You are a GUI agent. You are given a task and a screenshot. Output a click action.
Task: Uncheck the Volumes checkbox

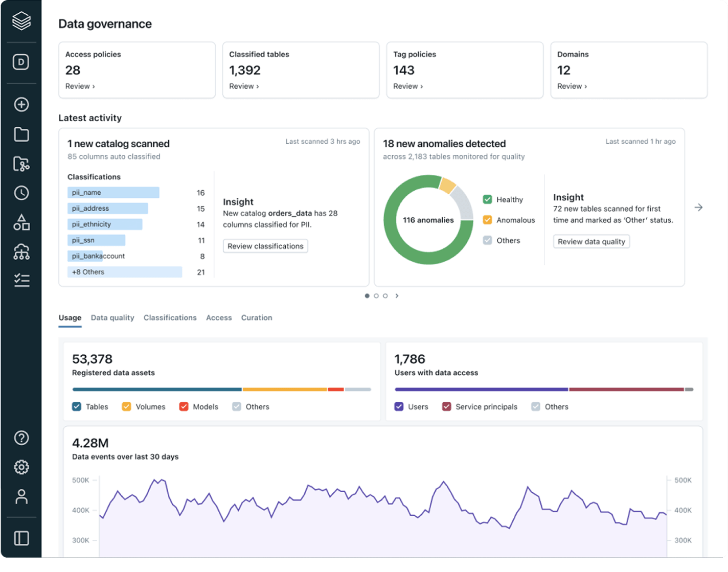(126, 407)
